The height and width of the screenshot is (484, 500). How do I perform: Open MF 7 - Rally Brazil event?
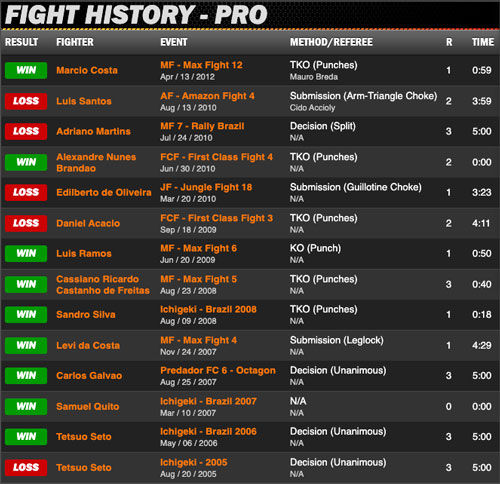tap(202, 126)
